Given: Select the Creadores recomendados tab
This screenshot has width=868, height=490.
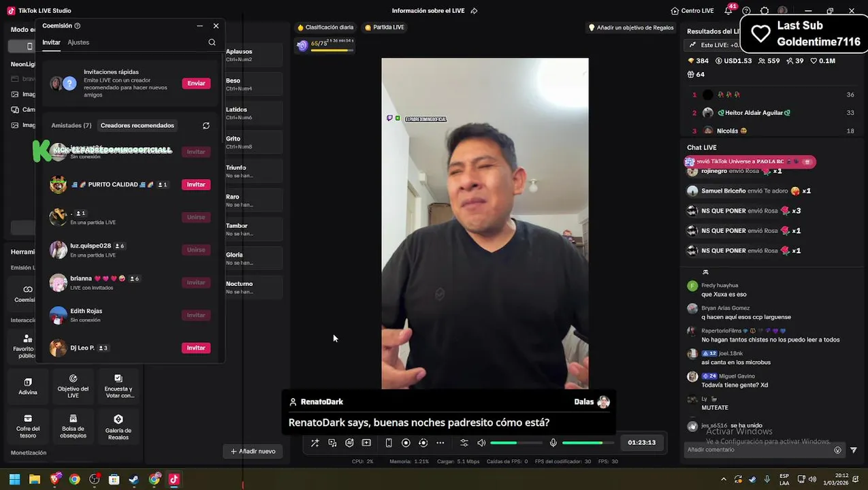Looking at the screenshot, I should coord(138,125).
